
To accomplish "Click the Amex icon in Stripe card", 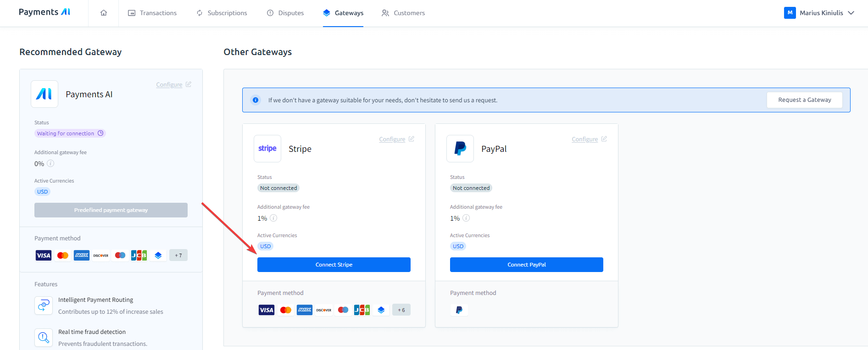I will pos(305,310).
